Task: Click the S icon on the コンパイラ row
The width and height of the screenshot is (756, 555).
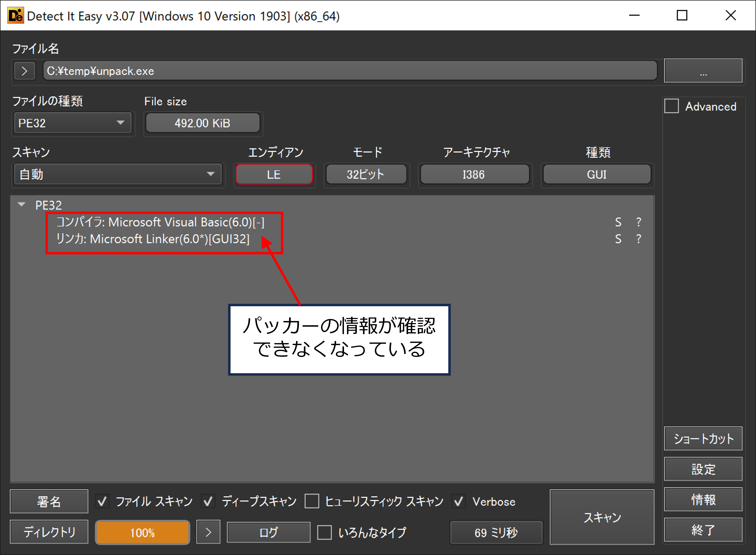Action: (x=618, y=222)
